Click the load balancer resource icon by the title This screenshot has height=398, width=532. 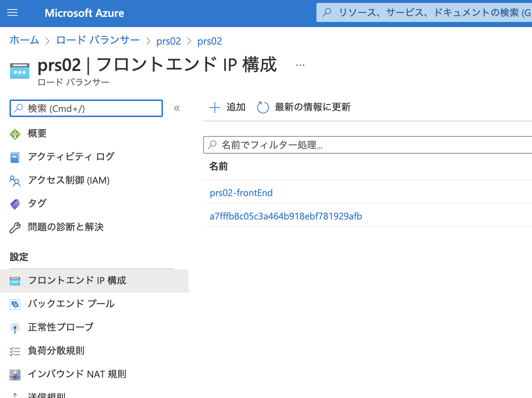20,71
